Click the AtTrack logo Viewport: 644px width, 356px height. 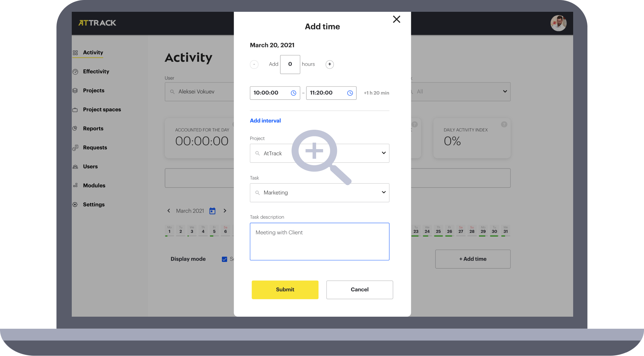pos(97,23)
